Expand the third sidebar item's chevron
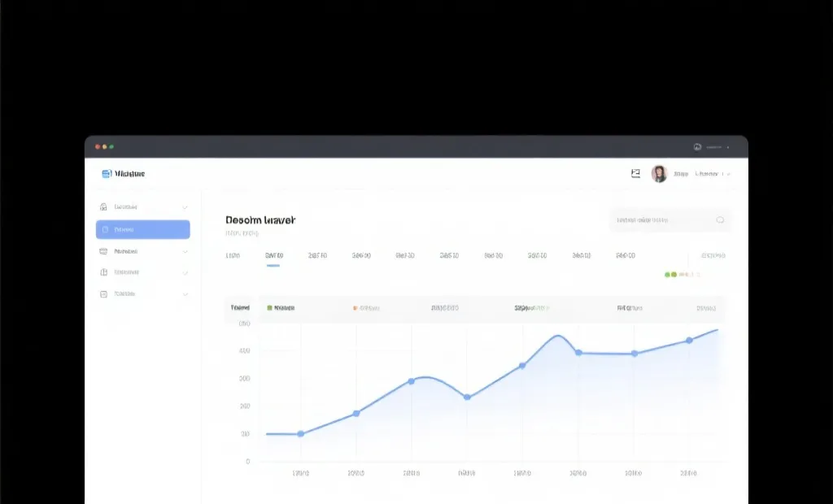 click(x=185, y=252)
